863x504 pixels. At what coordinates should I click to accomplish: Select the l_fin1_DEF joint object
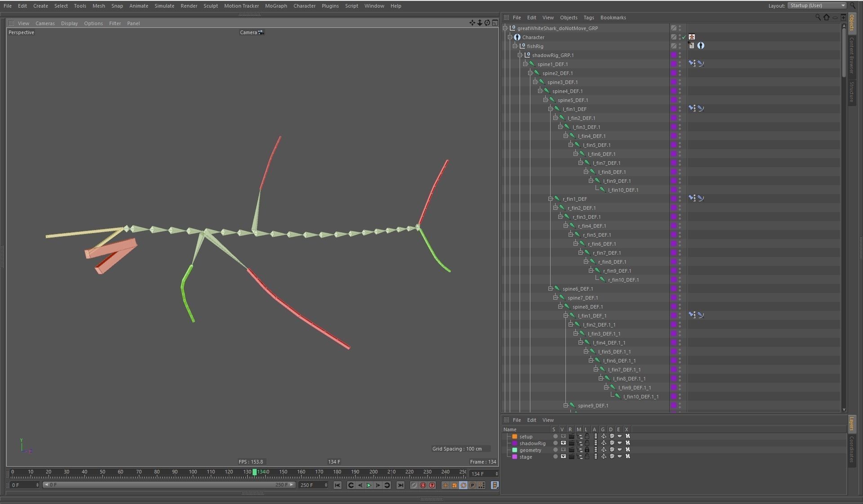pos(574,109)
